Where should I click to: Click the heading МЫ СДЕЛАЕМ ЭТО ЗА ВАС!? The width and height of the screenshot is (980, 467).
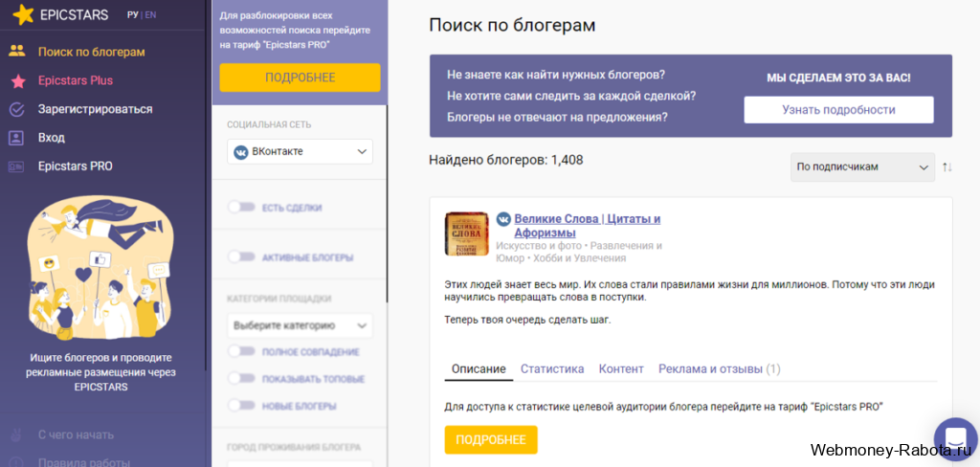click(838, 78)
